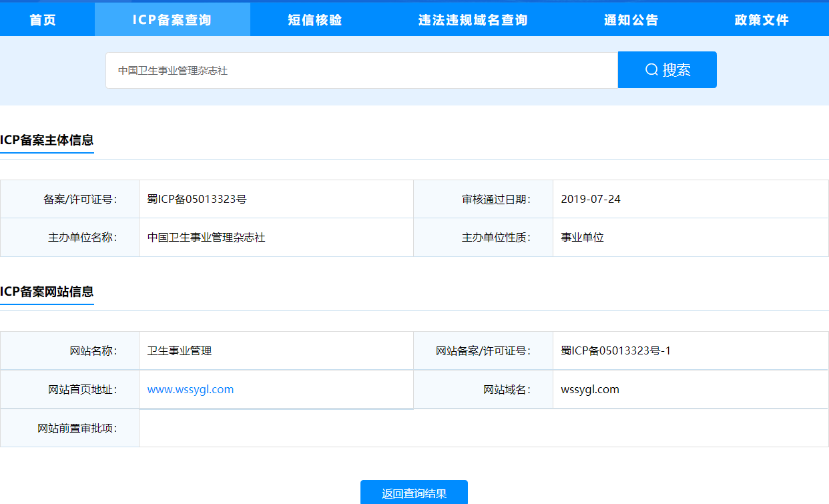Select the date 2019-07-24
Viewport: 829px width, 504px height.
click(591, 199)
